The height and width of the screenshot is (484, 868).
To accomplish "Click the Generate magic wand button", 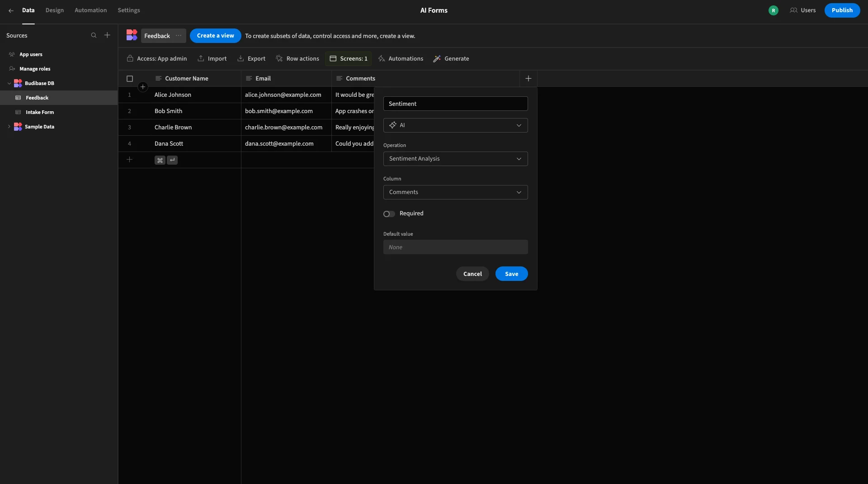I will 451,59.
